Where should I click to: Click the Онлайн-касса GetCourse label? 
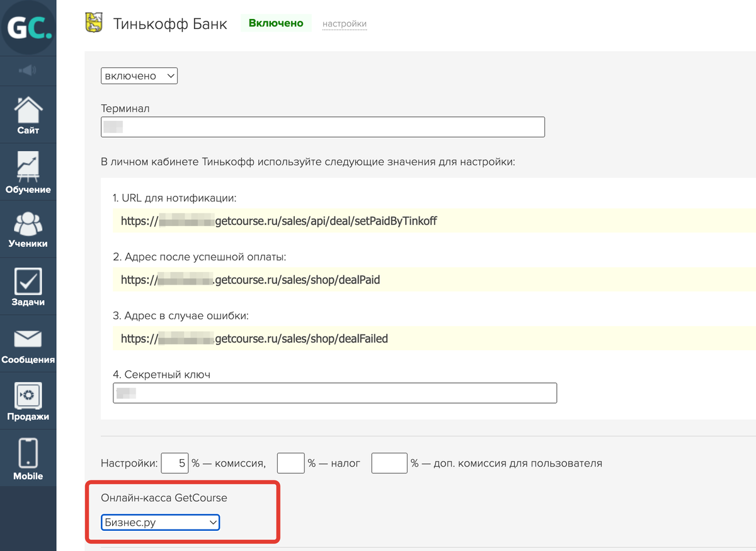tap(164, 497)
